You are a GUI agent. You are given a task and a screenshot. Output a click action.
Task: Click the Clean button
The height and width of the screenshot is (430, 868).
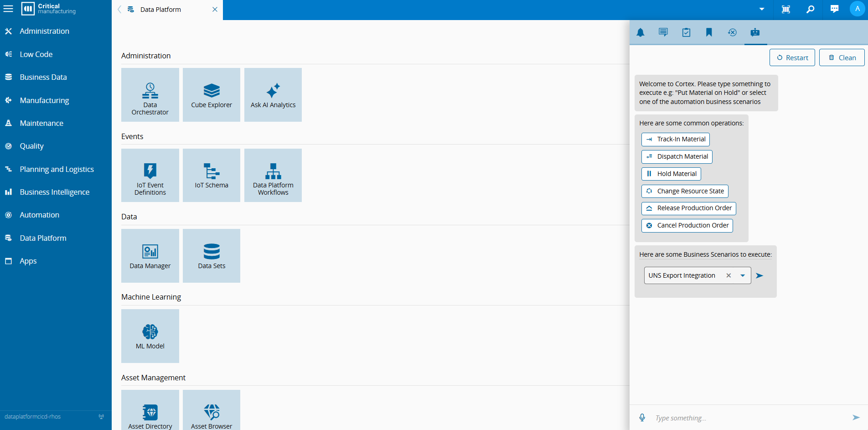tap(842, 57)
